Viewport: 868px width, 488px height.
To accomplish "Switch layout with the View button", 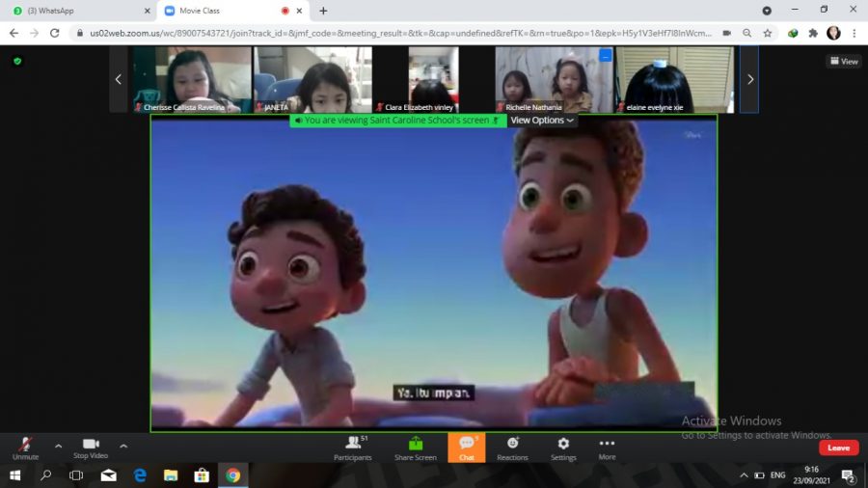I will [x=844, y=61].
